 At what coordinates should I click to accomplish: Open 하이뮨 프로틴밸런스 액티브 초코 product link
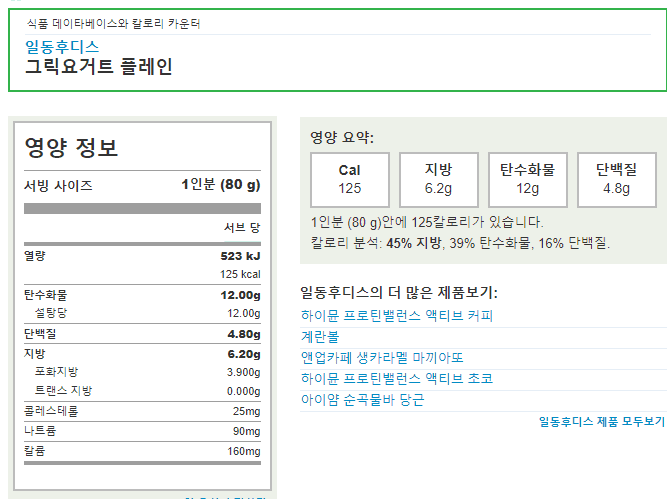[396, 379]
